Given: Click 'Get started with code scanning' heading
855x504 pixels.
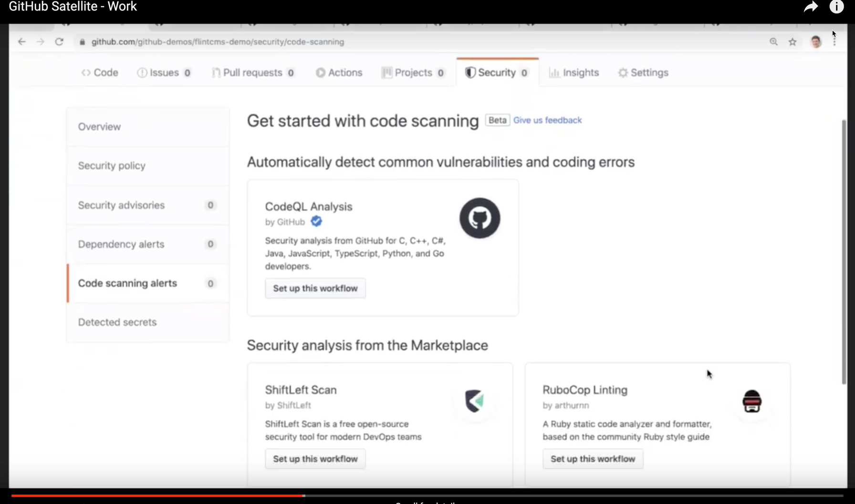Looking at the screenshot, I should click(363, 121).
